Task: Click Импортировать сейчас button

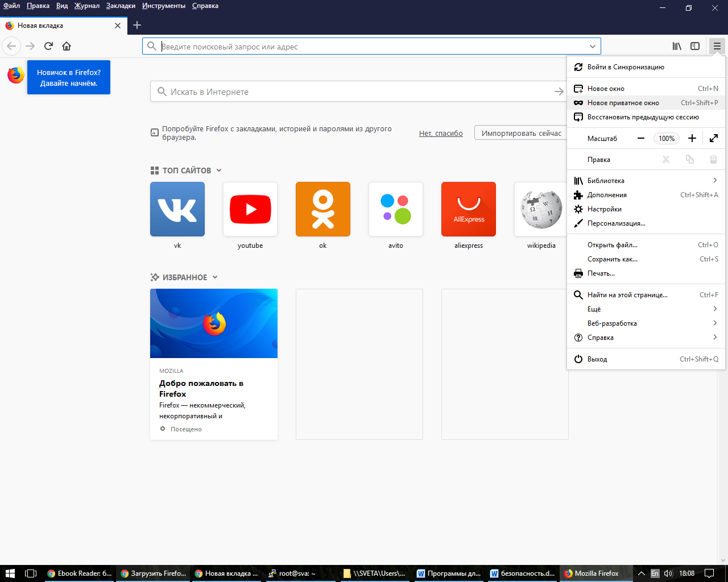Action: 520,133
